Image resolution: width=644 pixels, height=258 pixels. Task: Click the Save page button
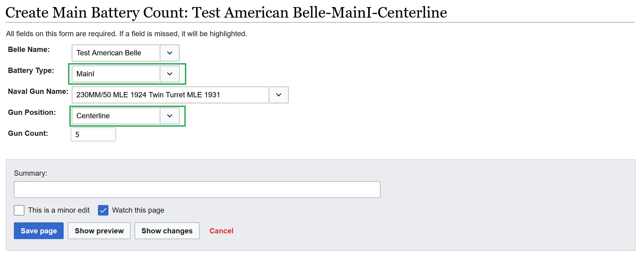(x=39, y=231)
